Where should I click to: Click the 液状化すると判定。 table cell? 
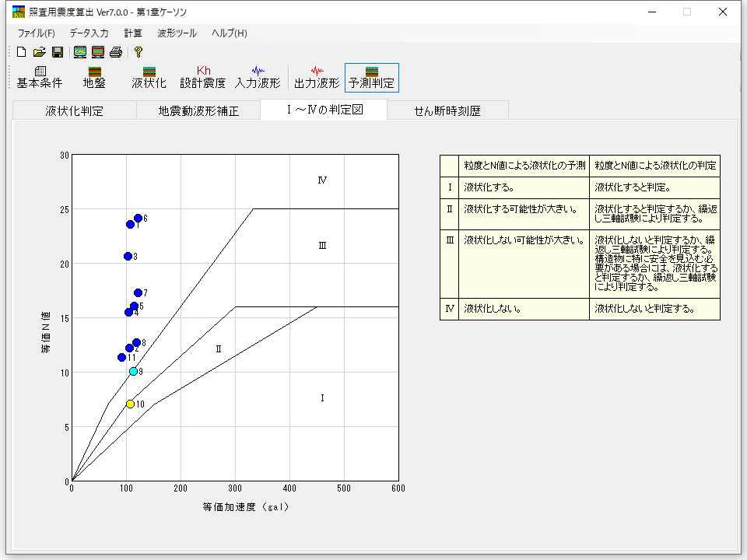(655, 187)
